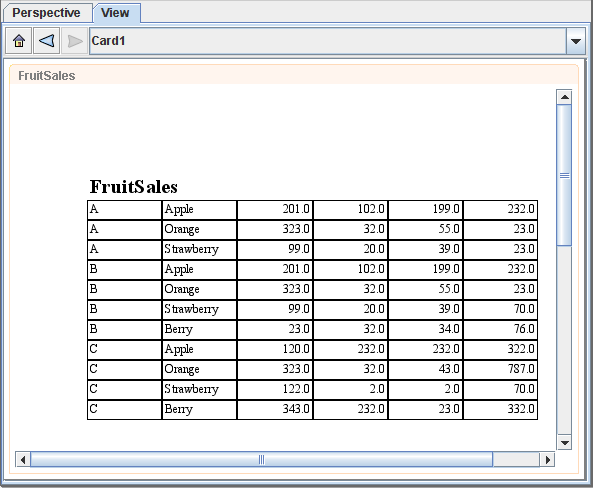This screenshot has height=488, width=593.
Task: Click the horizontal scrollbar right arrow
Action: click(547, 460)
